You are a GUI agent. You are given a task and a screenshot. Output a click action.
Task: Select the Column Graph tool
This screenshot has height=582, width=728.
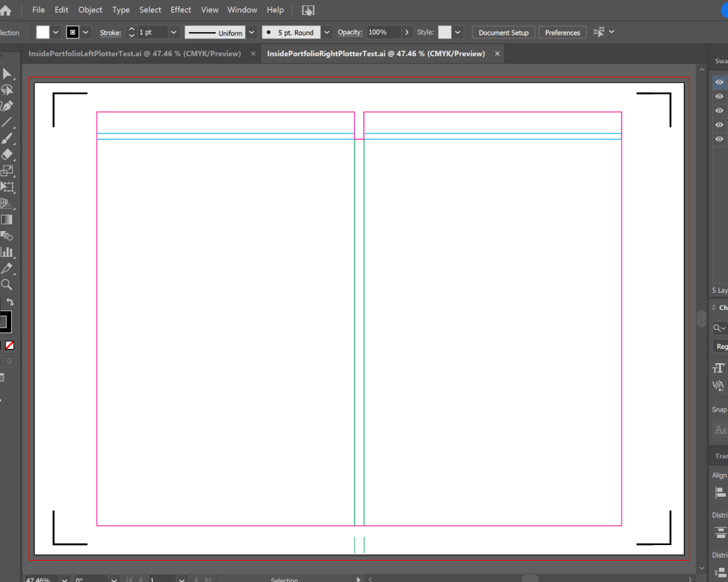[x=7, y=252]
